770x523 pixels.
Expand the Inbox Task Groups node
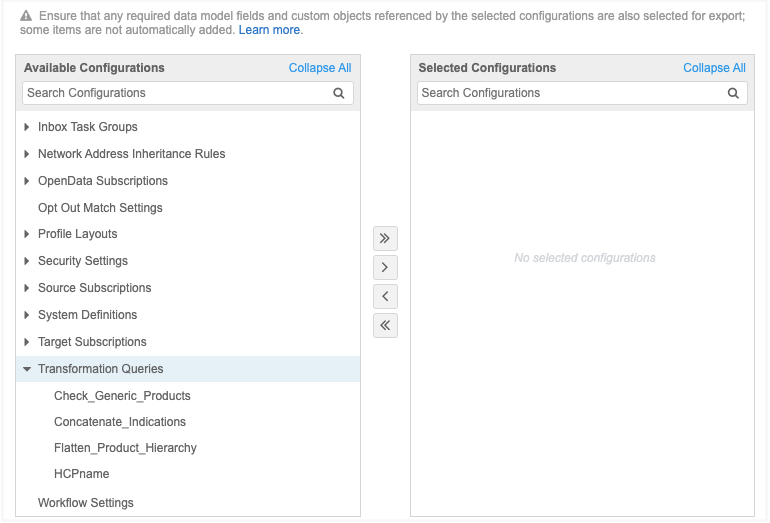27,127
